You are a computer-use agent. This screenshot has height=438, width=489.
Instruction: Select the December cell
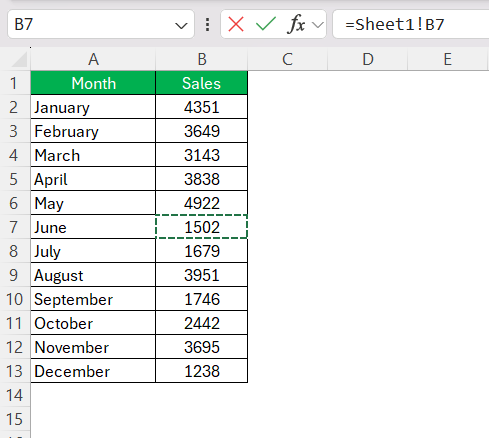[x=93, y=371]
